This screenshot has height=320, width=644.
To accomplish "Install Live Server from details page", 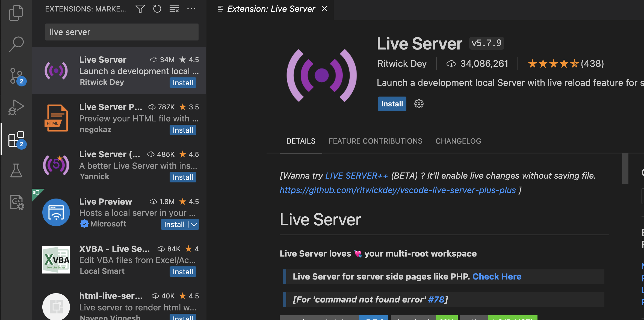I will pyautogui.click(x=392, y=104).
